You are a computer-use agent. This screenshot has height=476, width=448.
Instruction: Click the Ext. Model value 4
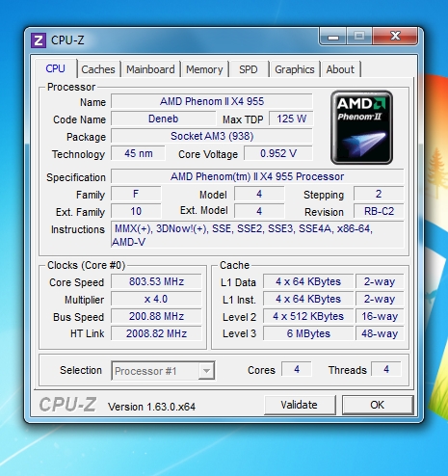259,211
